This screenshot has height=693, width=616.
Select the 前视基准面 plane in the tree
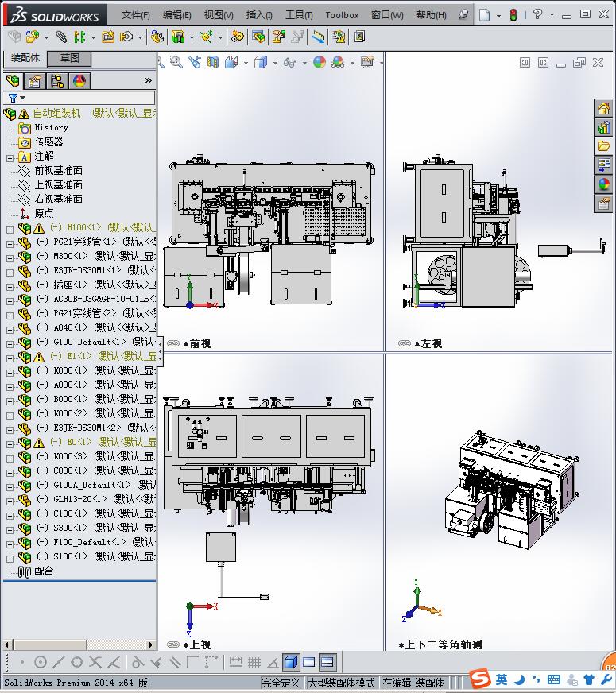(58, 170)
